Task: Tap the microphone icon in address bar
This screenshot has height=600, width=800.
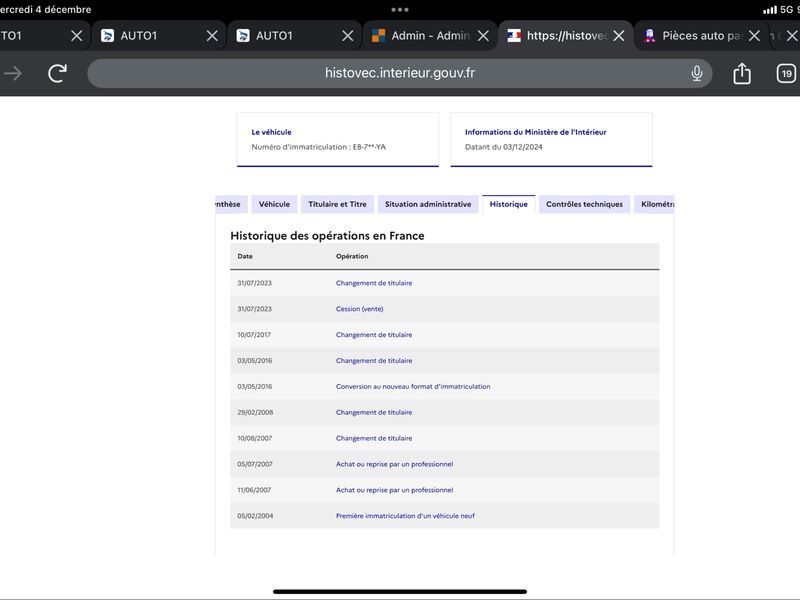Action: tap(696, 73)
